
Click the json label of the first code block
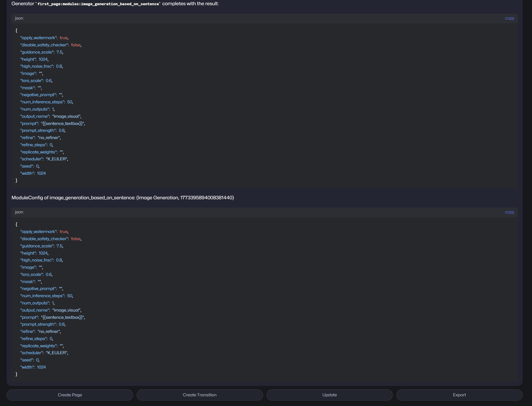point(19,18)
